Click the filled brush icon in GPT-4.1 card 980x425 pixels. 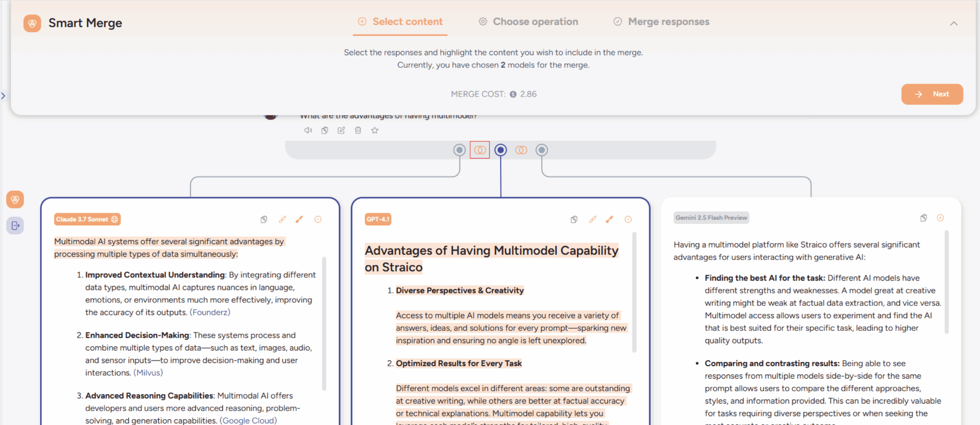coord(609,219)
